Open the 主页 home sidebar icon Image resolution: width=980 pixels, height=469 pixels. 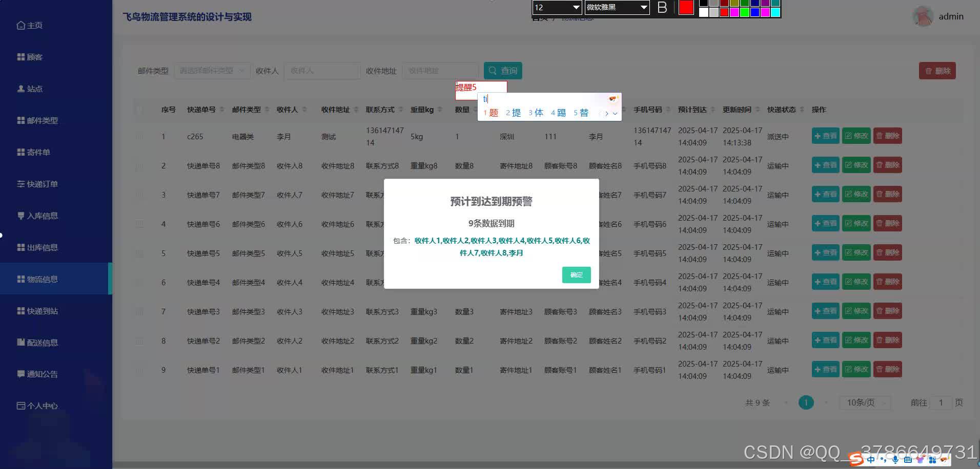21,25
